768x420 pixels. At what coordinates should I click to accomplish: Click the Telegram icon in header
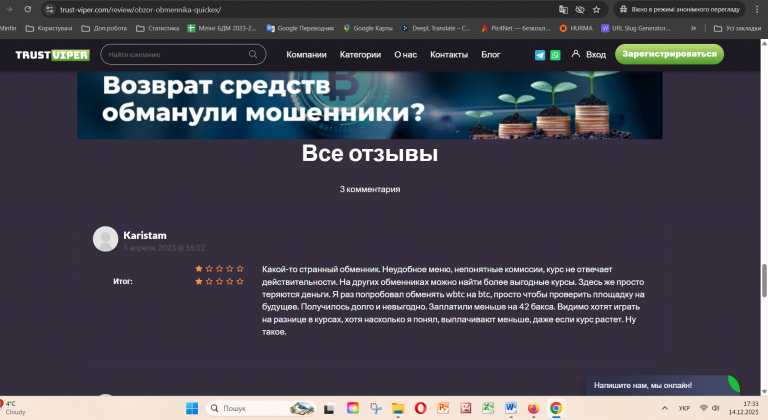coord(540,55)
